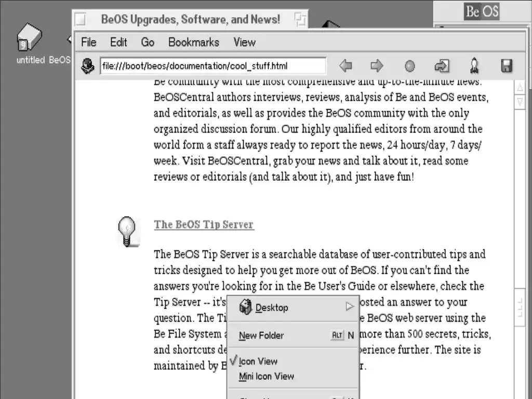Click the vertical scrollbar thumb
532x399 pixels.
click(520, 308)
